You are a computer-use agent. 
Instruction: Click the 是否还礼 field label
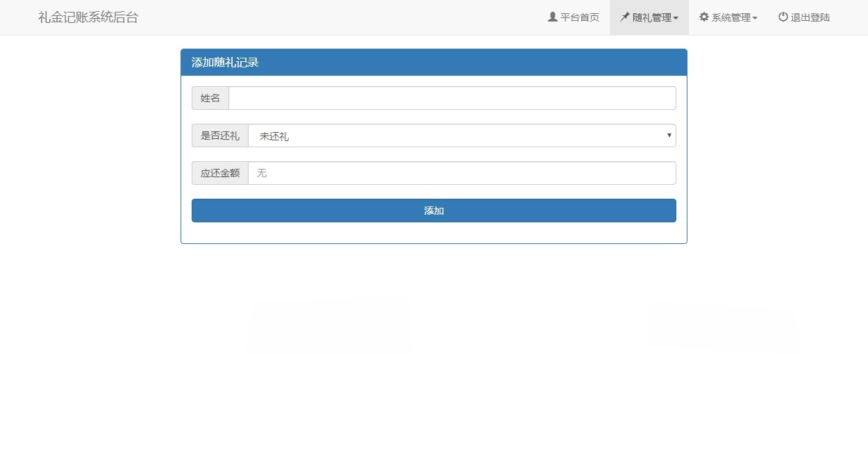pos(219,135)
